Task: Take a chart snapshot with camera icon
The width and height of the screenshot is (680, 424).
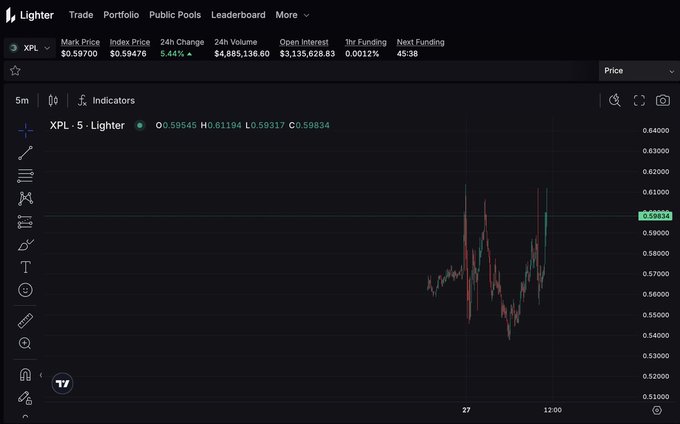Action: 663,101
